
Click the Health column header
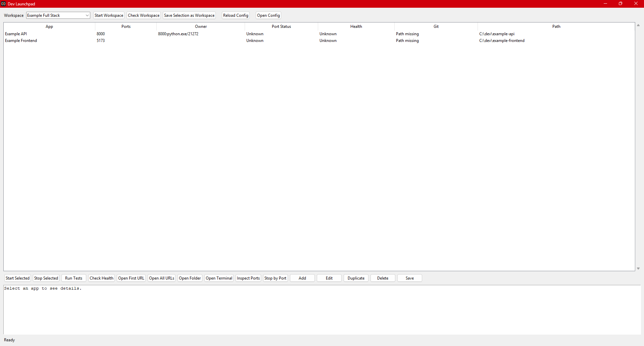click(356, 27)
